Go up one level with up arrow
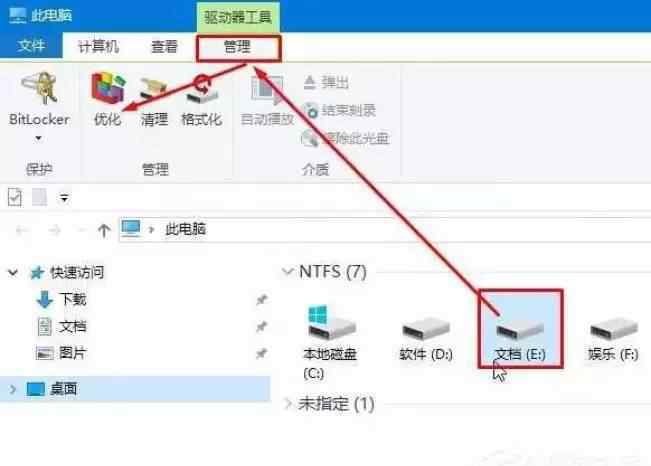The image size is (651, 466). pyautogui.click(x=104, y=230)
